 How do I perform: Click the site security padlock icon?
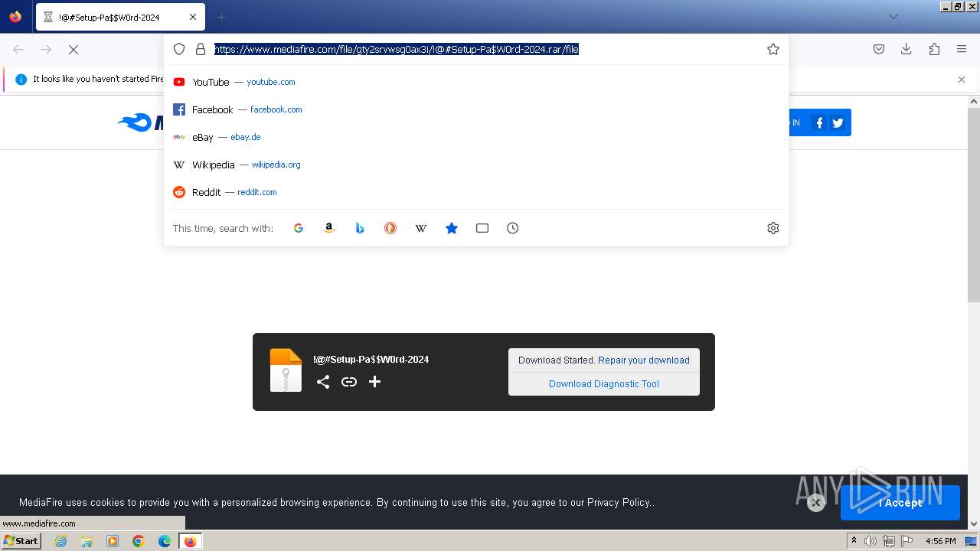[x=201, y=49]
